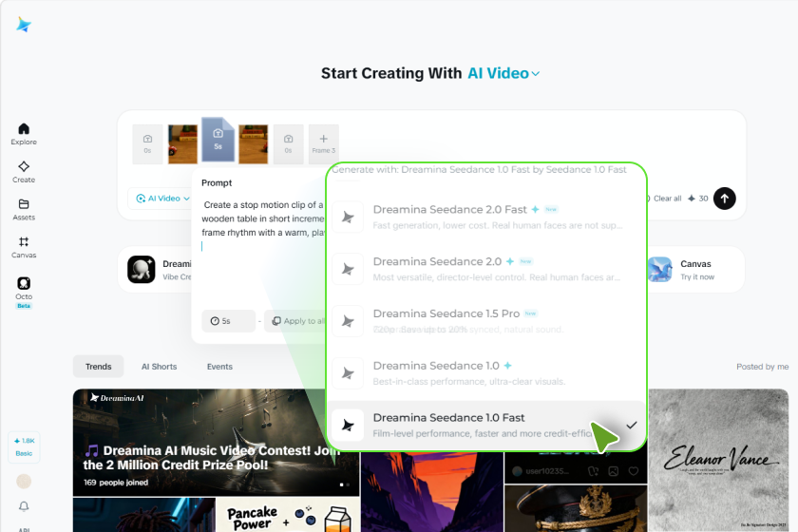
Task: Toggle the Posted by me filter
Action: coord(762,367)
